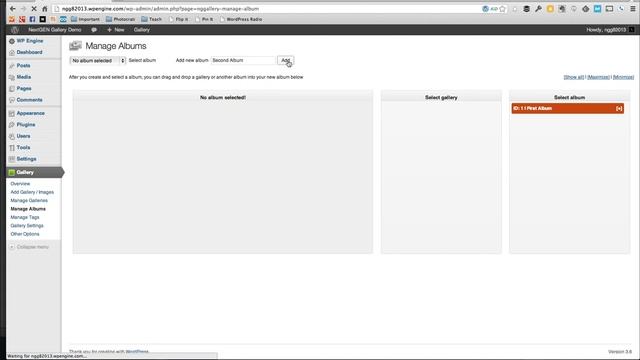This screenshot has width=640, height=360.
Task: Open the New content menu in admin bar
Action: pyautogui.click(x=116, y=30)
